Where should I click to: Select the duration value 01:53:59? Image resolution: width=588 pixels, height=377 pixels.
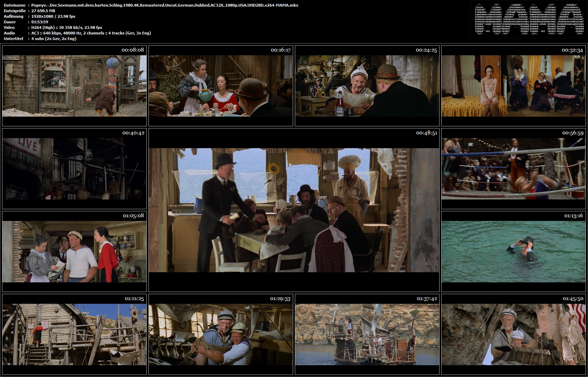tap(40, 22)
